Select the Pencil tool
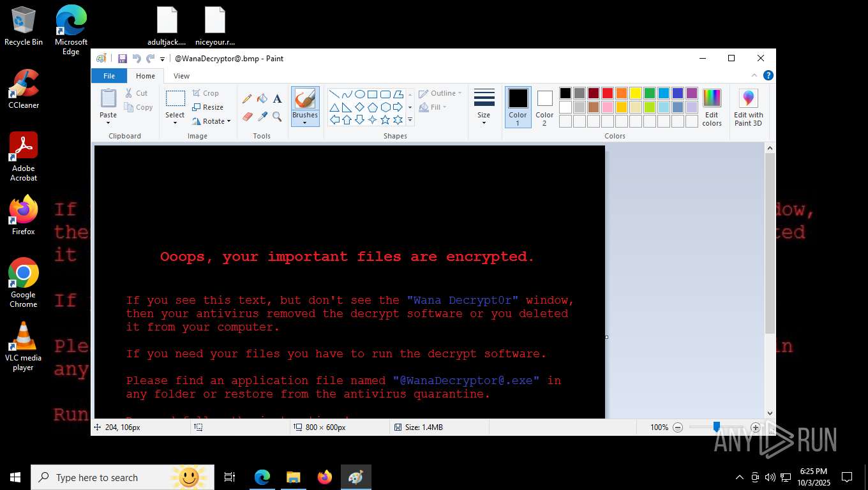 pos(247,98)
